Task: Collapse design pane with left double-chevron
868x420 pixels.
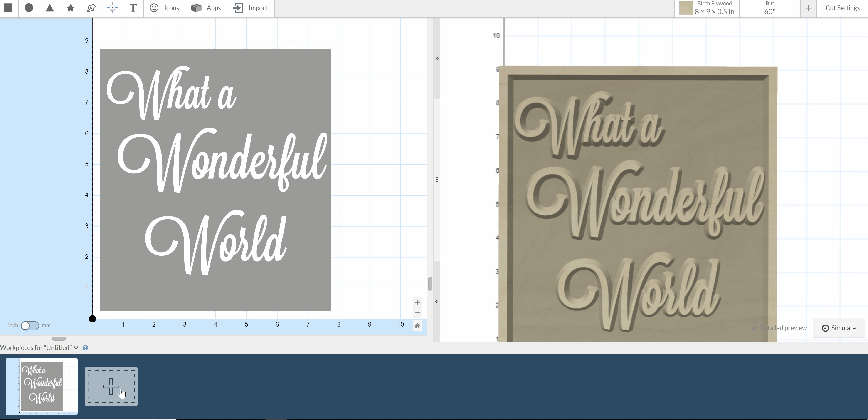Action: point(437,302)
